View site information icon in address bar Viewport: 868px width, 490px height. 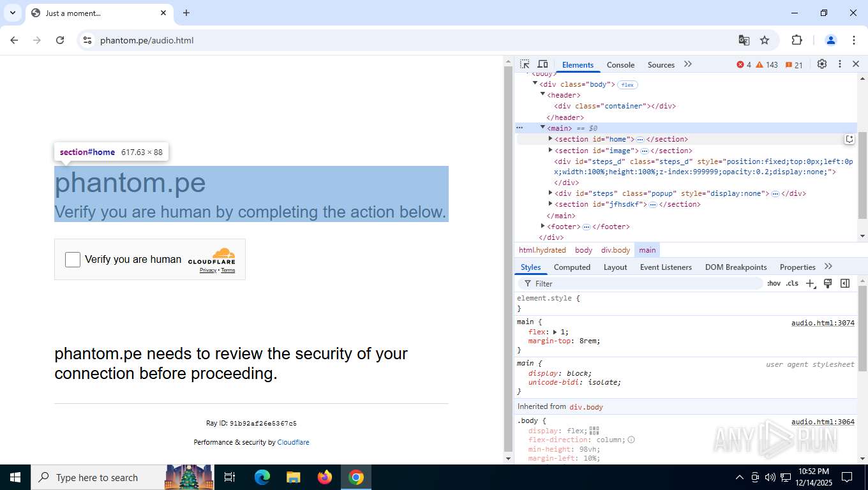pos(87,40)
